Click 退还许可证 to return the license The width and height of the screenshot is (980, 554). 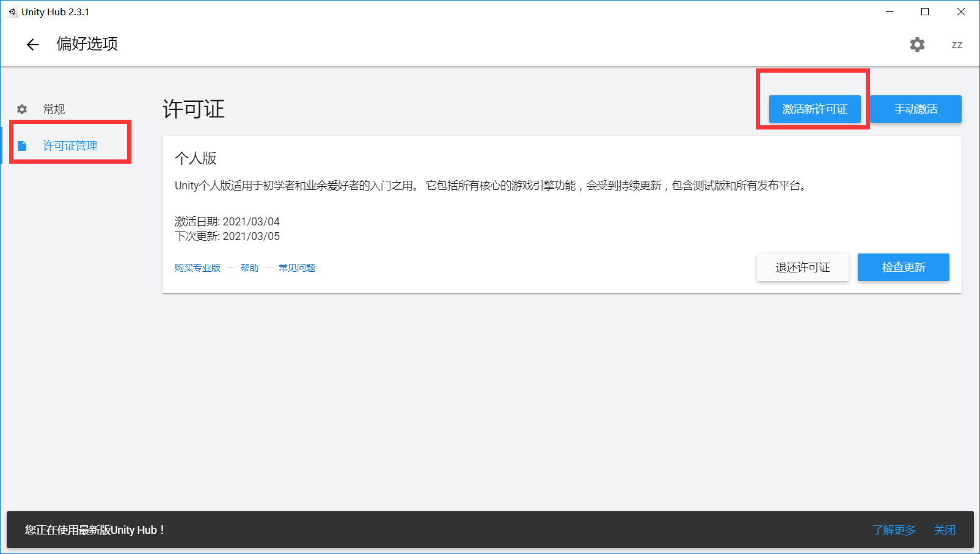(802, 268)
